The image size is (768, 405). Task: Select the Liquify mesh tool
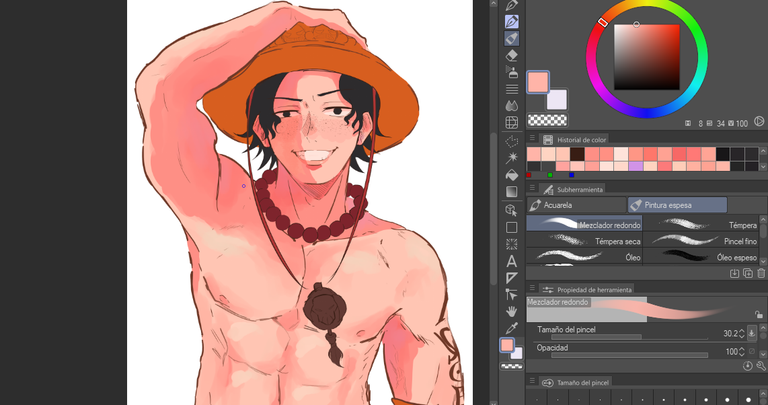click(x=512, y=122)
